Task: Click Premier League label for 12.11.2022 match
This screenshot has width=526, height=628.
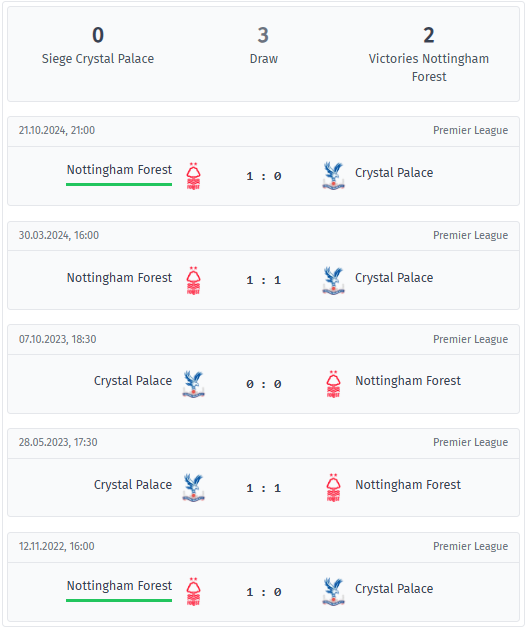Action: click(470, 546)
